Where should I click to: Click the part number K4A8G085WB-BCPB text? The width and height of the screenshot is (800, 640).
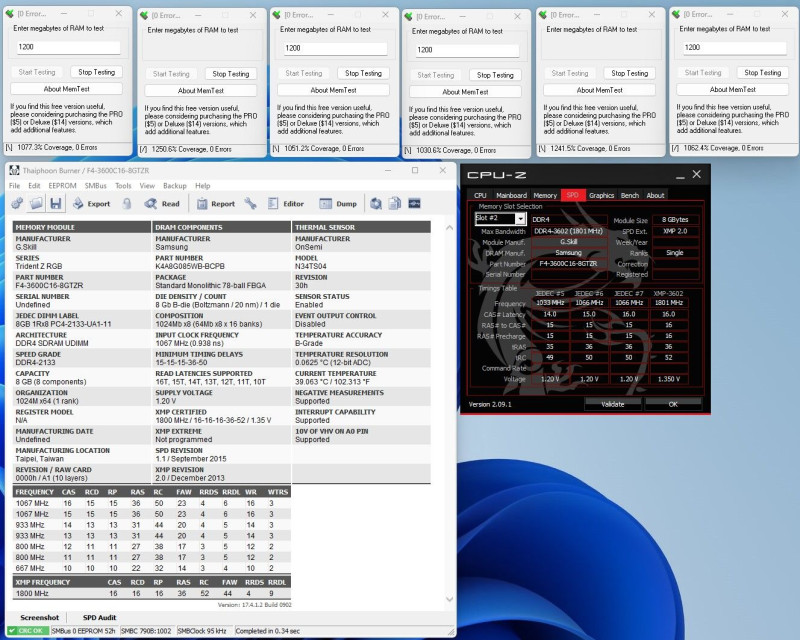coord(190,266)
